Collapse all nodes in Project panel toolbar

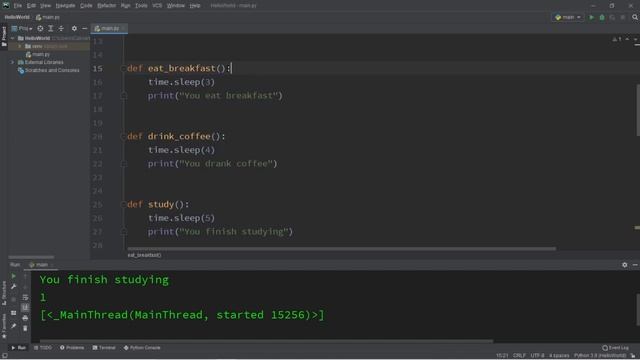(61, 29)
